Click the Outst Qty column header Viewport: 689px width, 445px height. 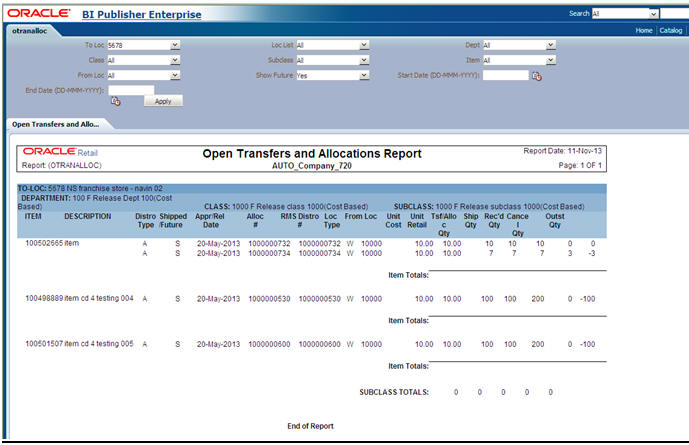pyautogui.click(x=555, y=221)
